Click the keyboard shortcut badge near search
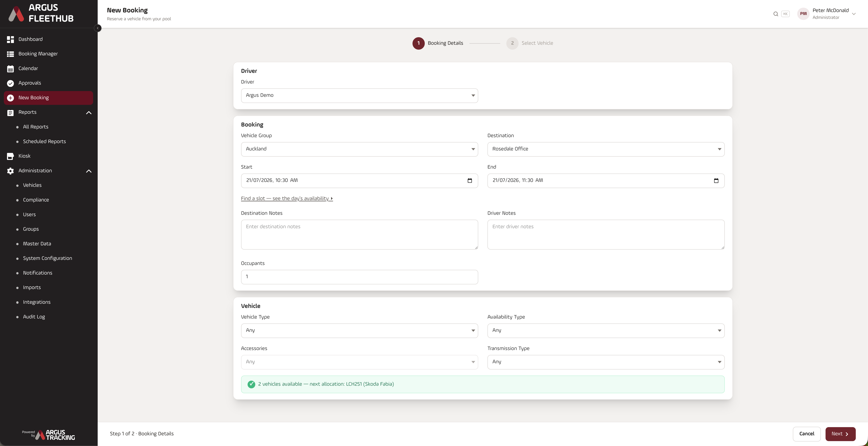868x446 pixels. (x=786, y=14)
